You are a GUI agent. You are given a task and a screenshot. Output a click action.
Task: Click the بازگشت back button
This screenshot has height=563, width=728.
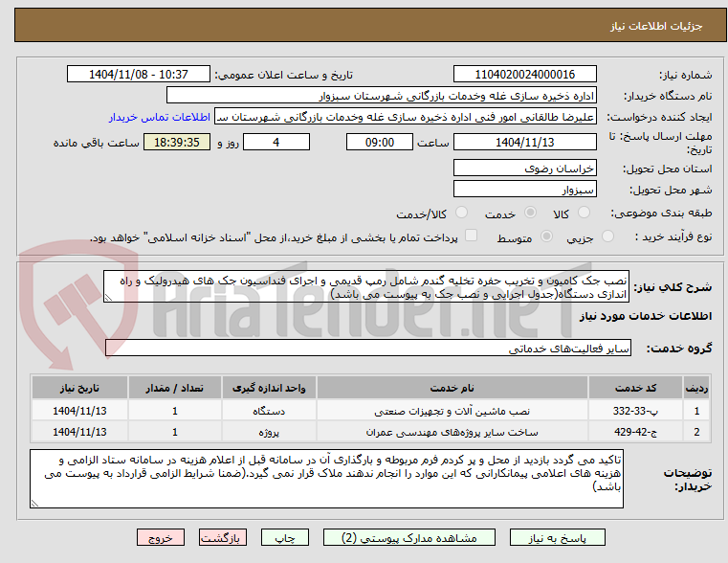[222, 537]
